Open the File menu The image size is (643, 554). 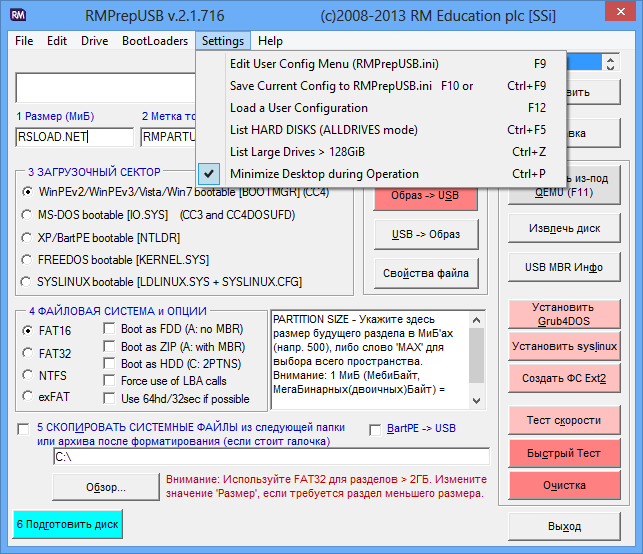(24, 41)
